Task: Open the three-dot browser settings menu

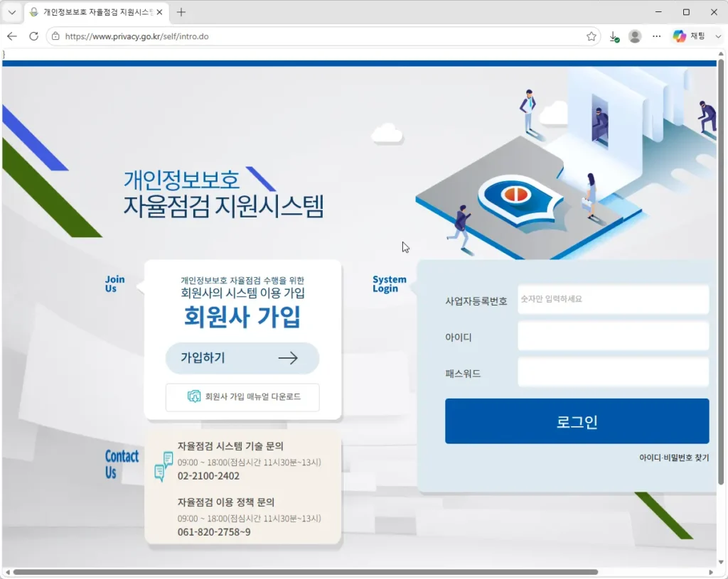Action: (656, 36)
